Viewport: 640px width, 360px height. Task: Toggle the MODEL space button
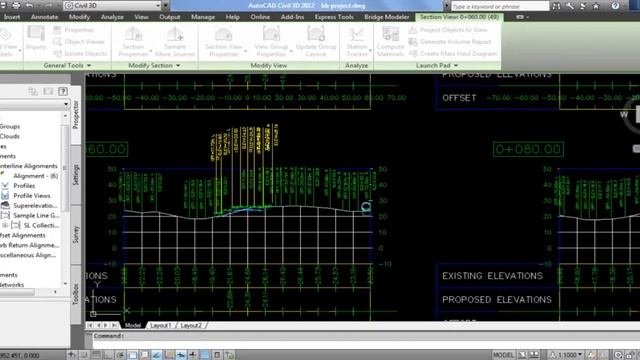[x=503, y=355]
